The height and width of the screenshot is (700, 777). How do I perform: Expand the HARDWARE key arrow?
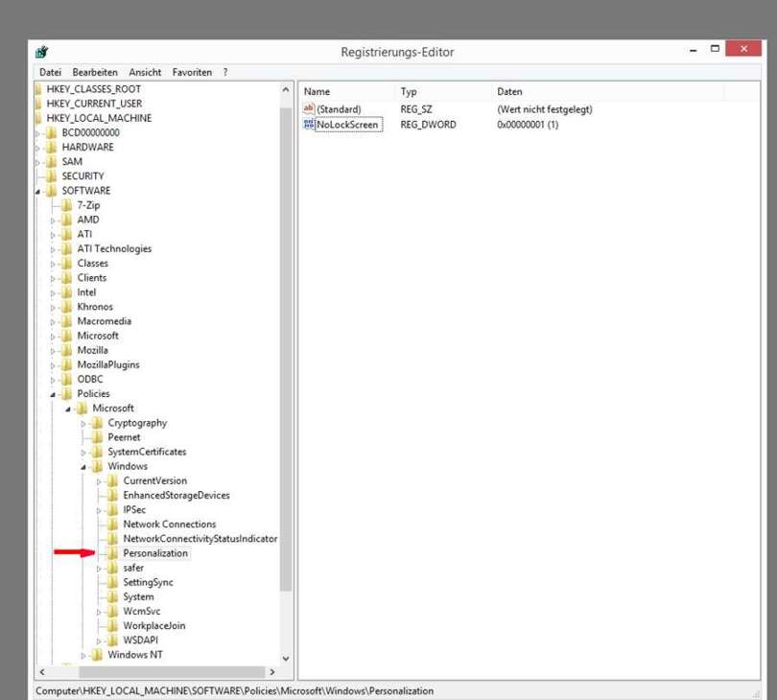37,148
